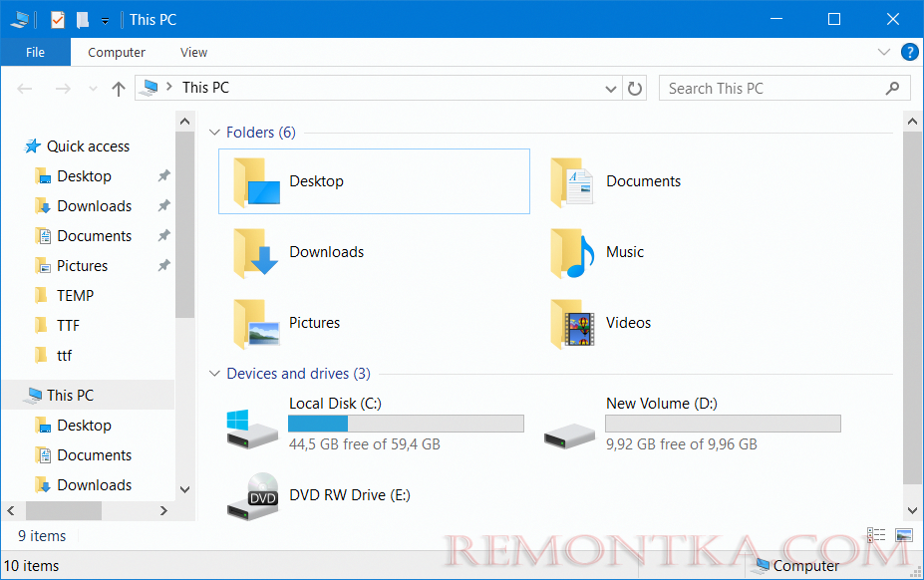Click the Quick access star icon
The image size is (924, 580).
pos(33,146)
